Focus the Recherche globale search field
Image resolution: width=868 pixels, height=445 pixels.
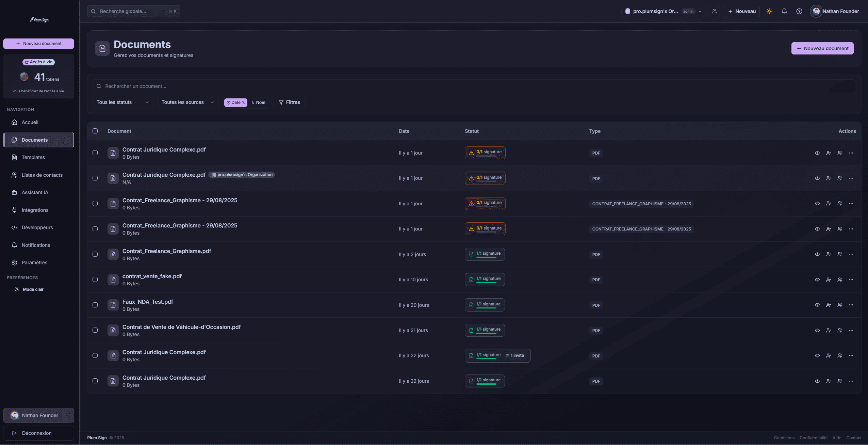click(134, 11)
